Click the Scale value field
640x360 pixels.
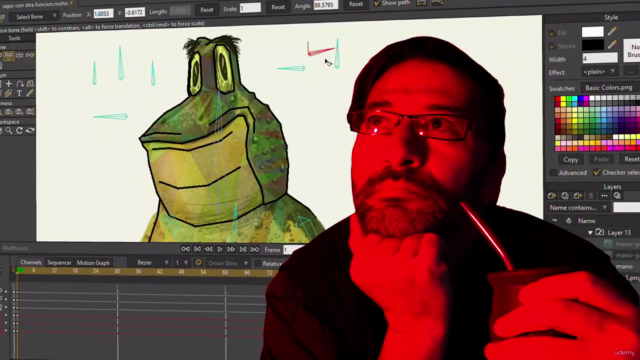click(x=250, y=8)
